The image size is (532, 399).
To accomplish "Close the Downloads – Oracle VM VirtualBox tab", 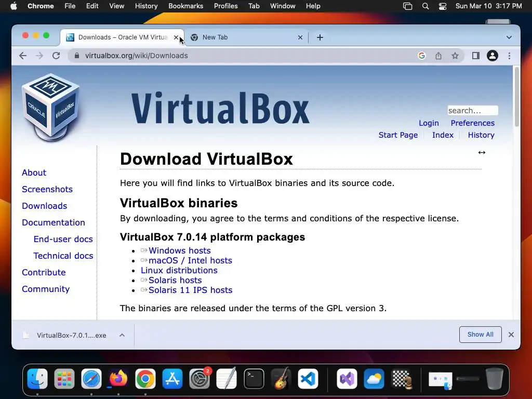I will coord(176,37).
